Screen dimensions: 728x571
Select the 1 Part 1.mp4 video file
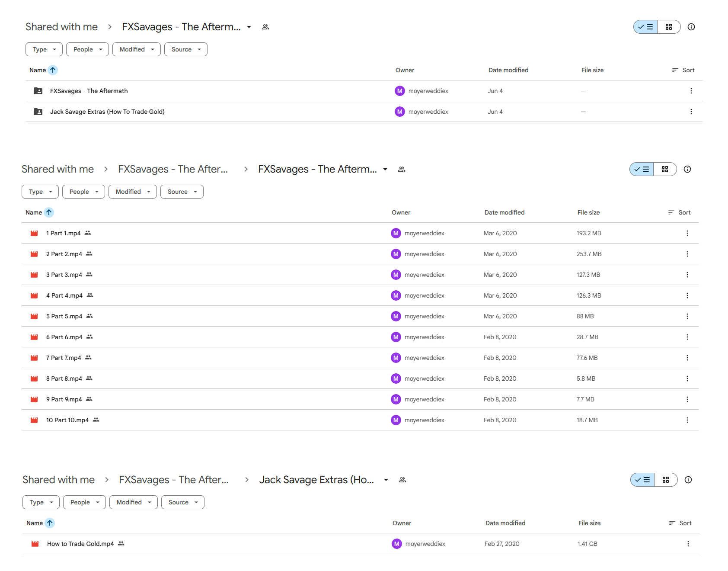click(360, 233)
